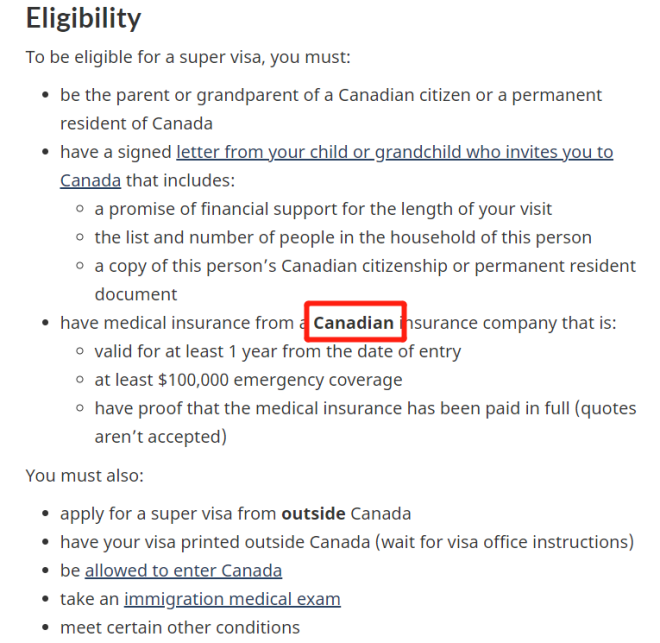Click the "be the parent or grandparent" bullet

coord(330,96)
